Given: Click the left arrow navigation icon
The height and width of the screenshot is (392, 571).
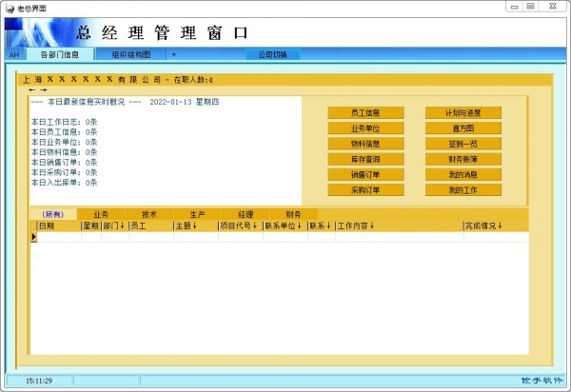Looking at the screenshot, I should (x=32, y=89).
